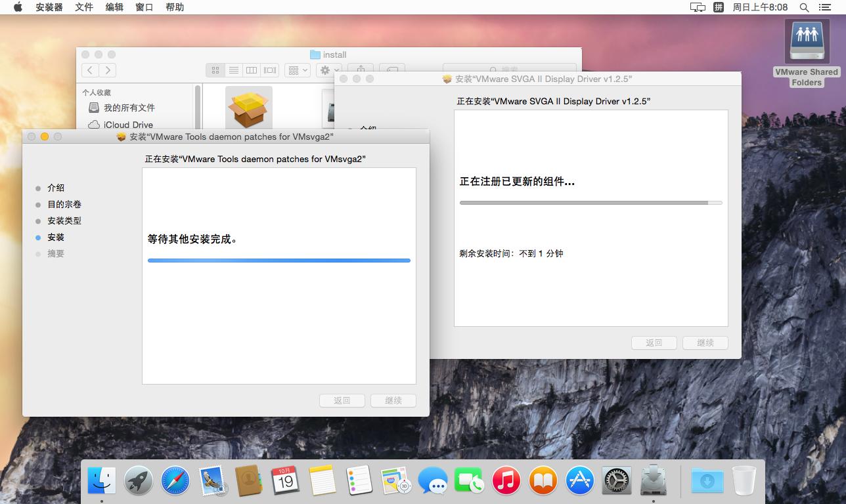Click the 安装 step in daemon installer sidebar
846x504 pixels.
click(x=56, y=237)
